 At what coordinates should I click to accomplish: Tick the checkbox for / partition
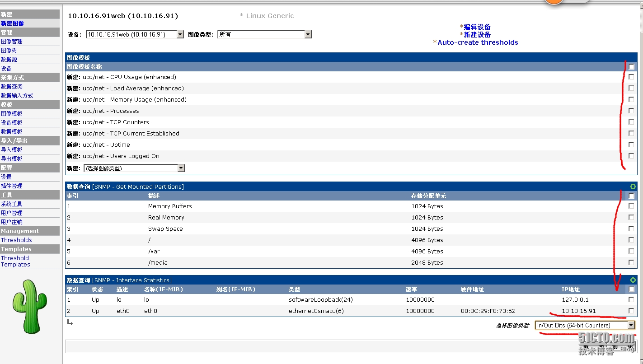(x=631, y=240)
